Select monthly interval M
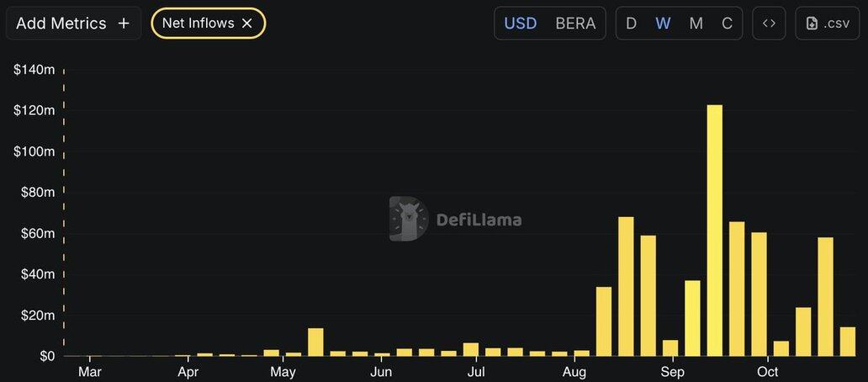Image resolution: width=868 pixels, height=382 pixels. pyautogui.click(x=696, y=24)
